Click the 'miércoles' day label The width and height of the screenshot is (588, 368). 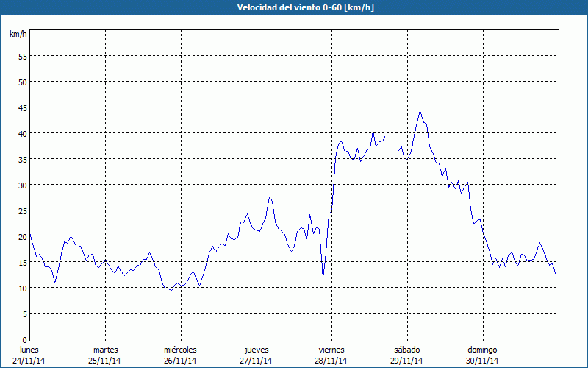coord(180,350)
